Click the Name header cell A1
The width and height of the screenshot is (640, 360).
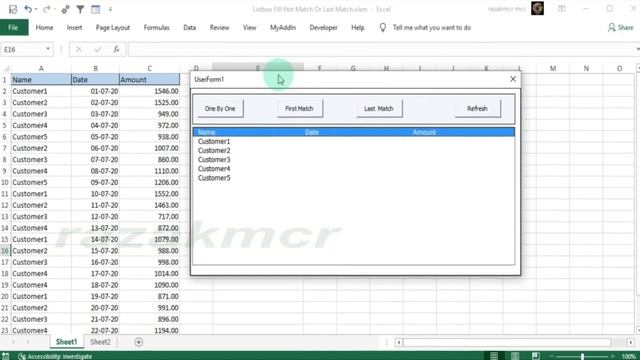click(x=41, y=80)
